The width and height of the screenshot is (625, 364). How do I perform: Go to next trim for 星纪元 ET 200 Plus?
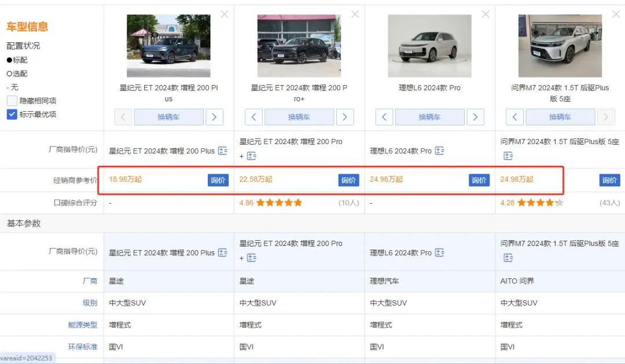[215, 117]
